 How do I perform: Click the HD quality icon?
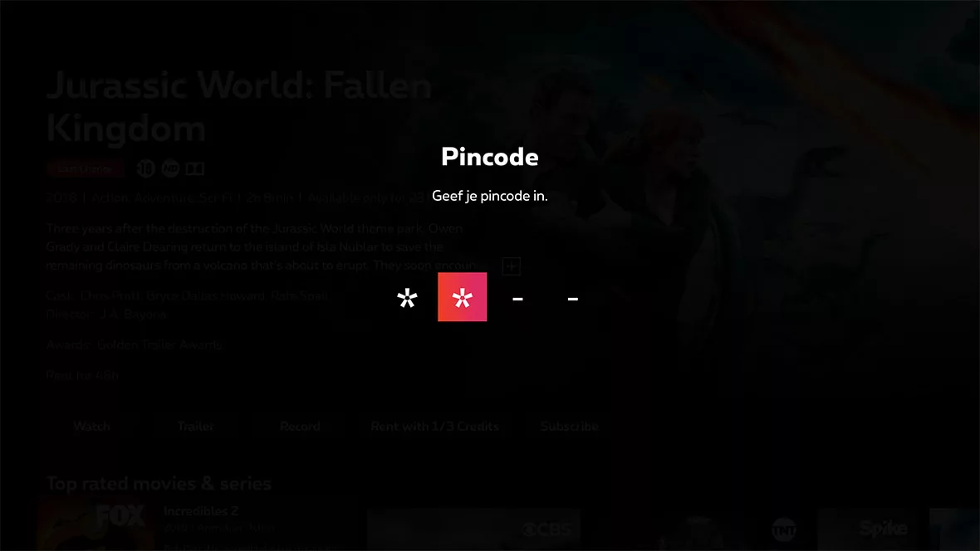tap(170, 168)
